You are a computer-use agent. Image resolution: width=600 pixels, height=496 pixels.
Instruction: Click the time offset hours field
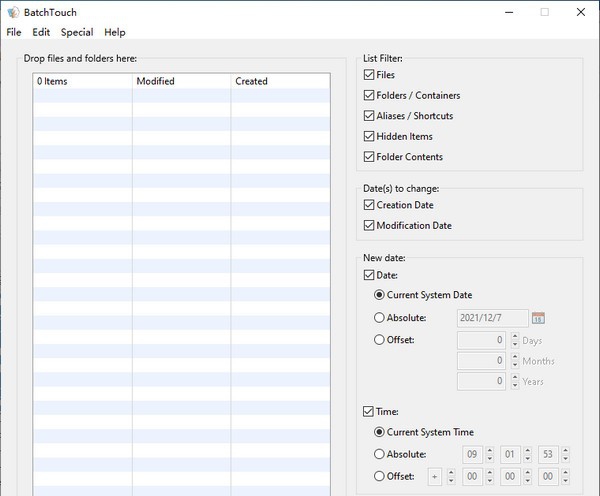click(472, 476)
